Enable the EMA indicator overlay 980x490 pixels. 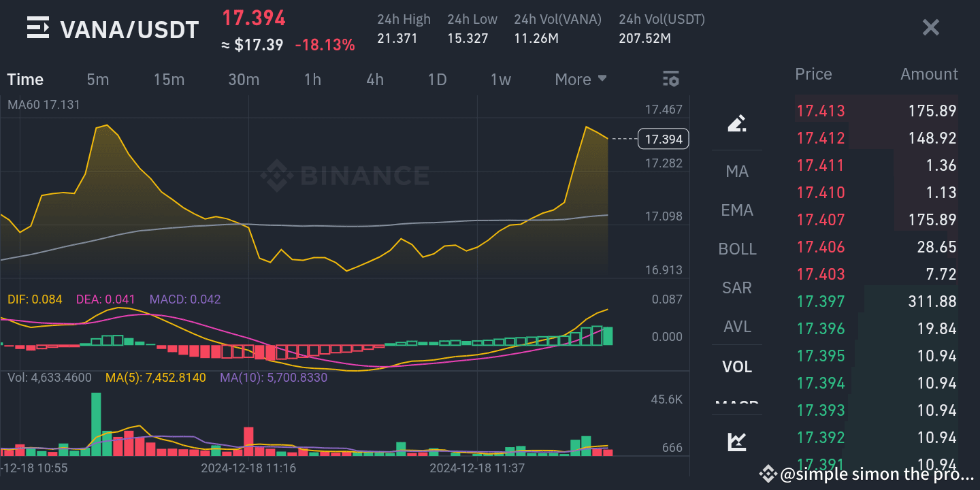pyautogui.click(x=737, y=210)
